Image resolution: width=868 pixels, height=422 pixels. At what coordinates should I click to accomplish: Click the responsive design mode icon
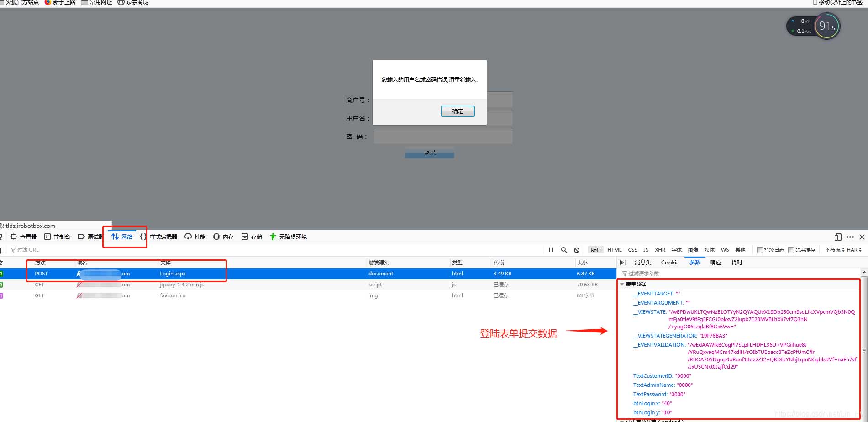pos(838,237)
